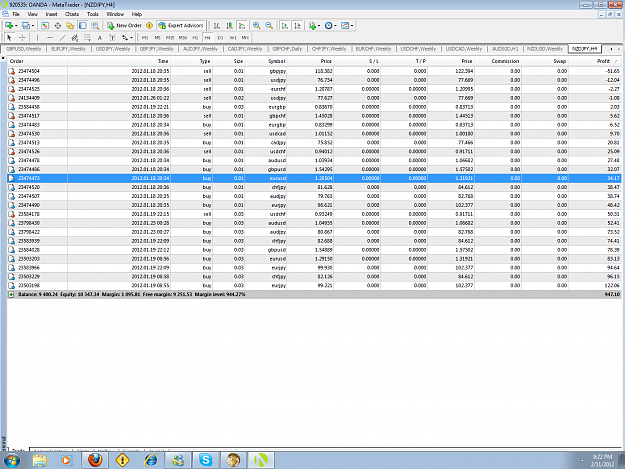Click the Zoom Out magnifier
625x469 pixels.
pyautogui.click(x=269, y=26)
